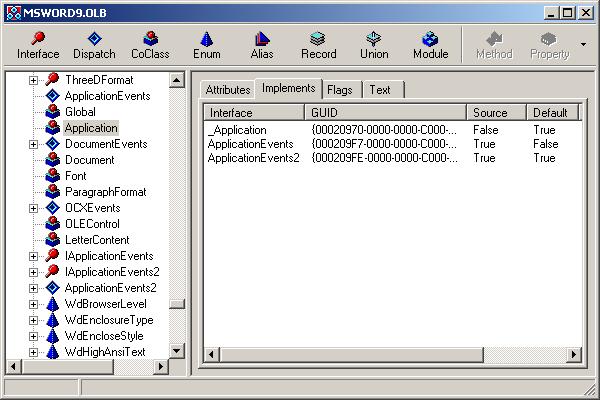Screen dimensions: 600x400
Task: Expand the DocumentEvents tree node
Action: [x=34, y=144]
